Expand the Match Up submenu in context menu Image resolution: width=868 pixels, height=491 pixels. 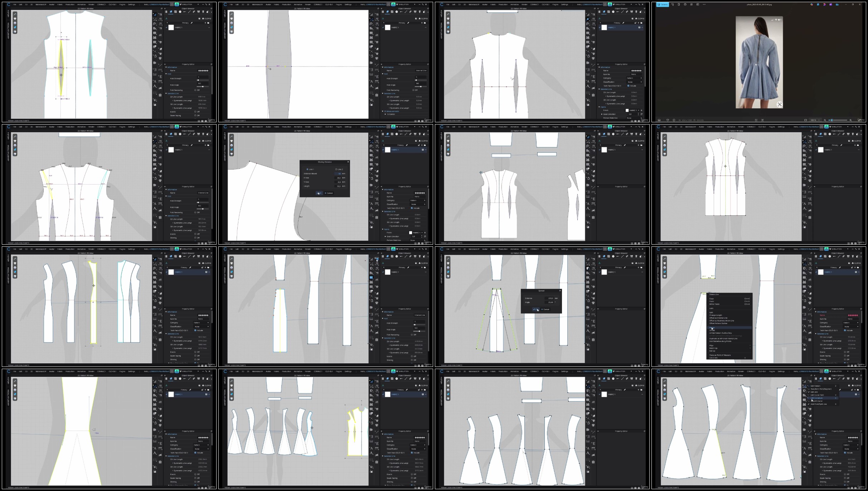[x=730, y=348]
